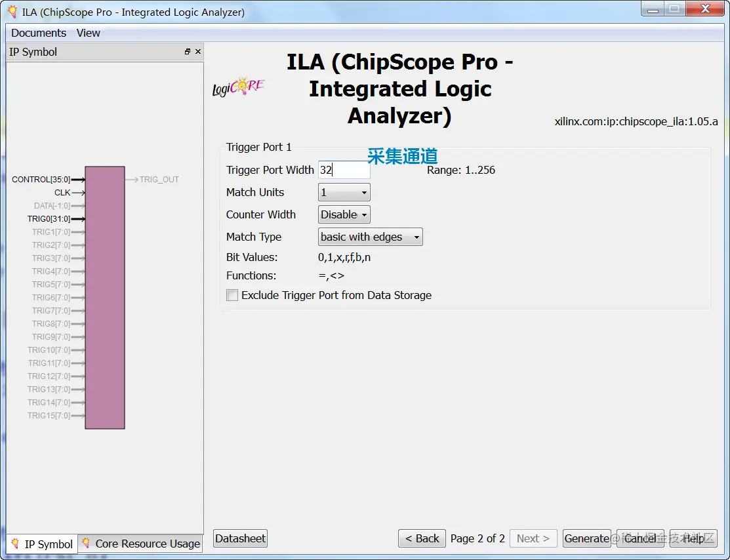The image size is (730, 560).
Task: Select the TRIG8[7:0] port label
Action: click(51, 323)
